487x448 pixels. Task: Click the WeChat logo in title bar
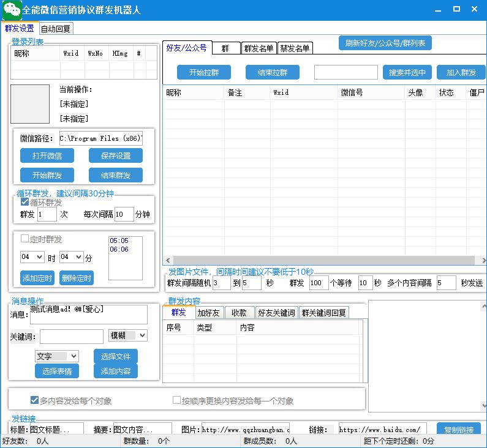pyautogui.click(x=11, y=9)
